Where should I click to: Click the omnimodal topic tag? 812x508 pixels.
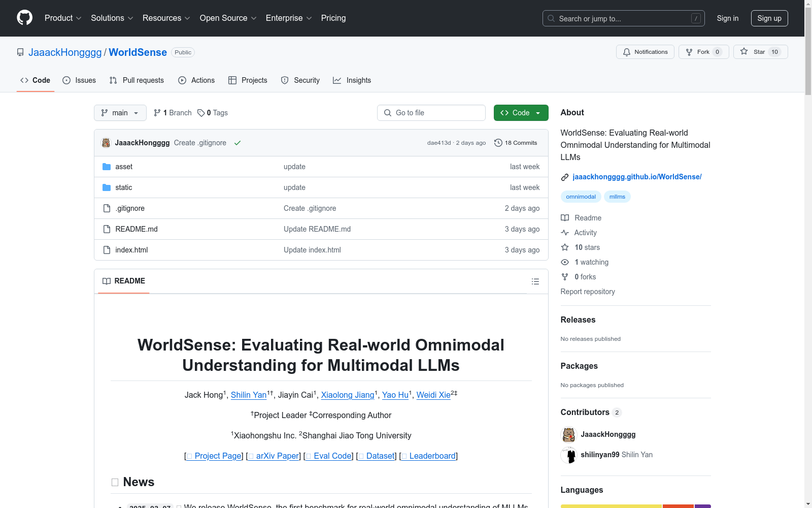[x=581, y=197]
